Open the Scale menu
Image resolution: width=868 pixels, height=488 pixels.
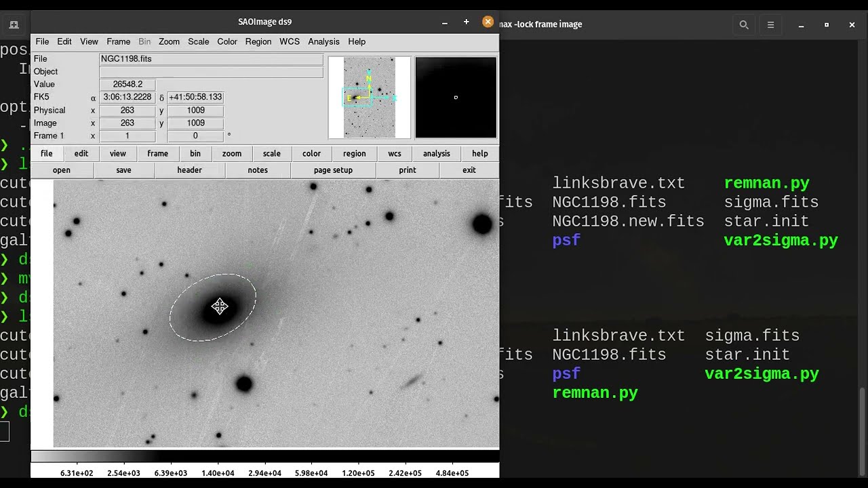point(198,41)
